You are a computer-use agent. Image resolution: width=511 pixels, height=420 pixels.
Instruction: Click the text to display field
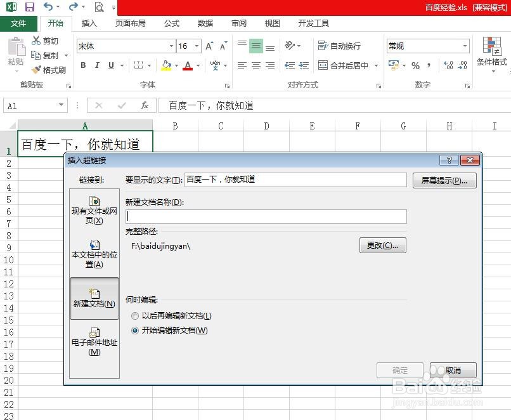295,180
